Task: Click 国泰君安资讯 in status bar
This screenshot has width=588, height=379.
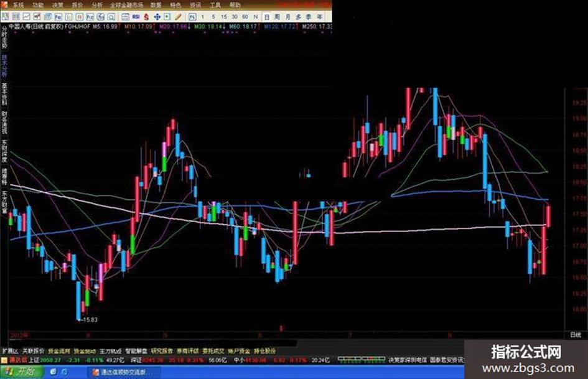Action: [x=447, y=360]
